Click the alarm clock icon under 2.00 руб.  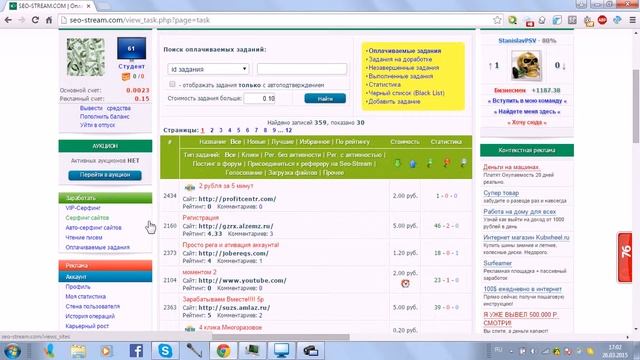click(405, 283)
